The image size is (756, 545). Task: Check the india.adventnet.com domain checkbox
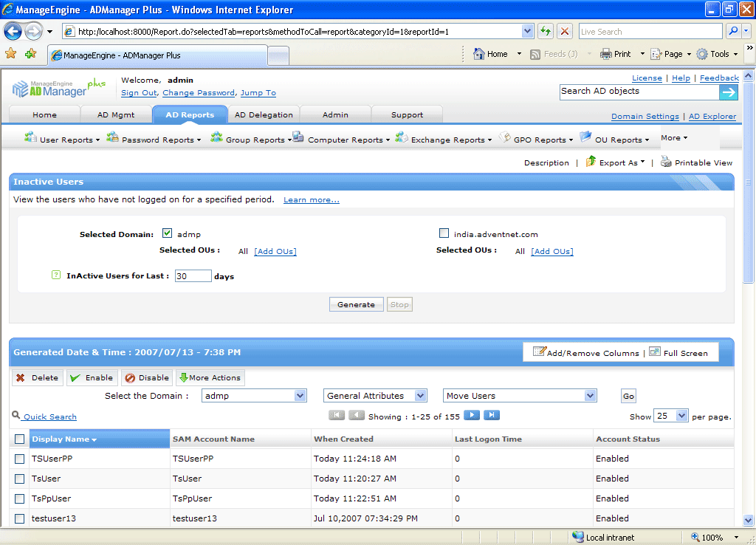click(x=444, y=233)
